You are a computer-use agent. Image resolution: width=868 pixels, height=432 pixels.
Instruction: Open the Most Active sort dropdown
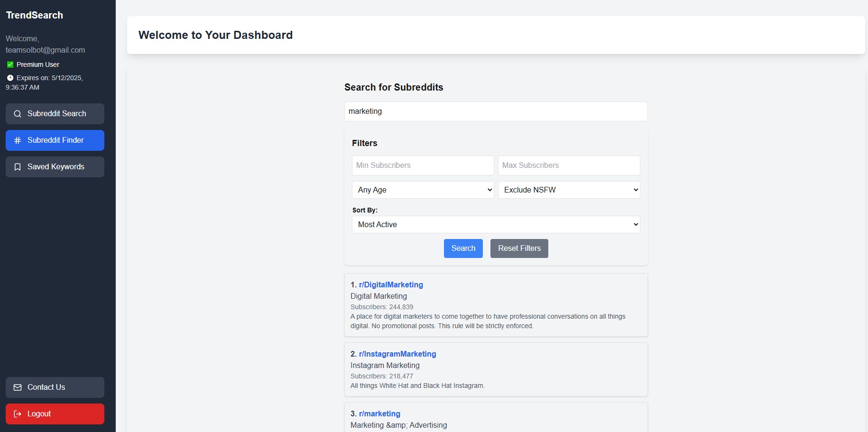pyautogui.click(x=496, y=225)
